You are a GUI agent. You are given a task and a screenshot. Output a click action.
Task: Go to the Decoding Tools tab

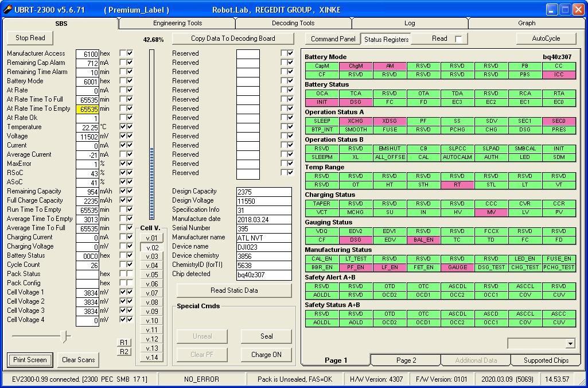coord(293,24)
